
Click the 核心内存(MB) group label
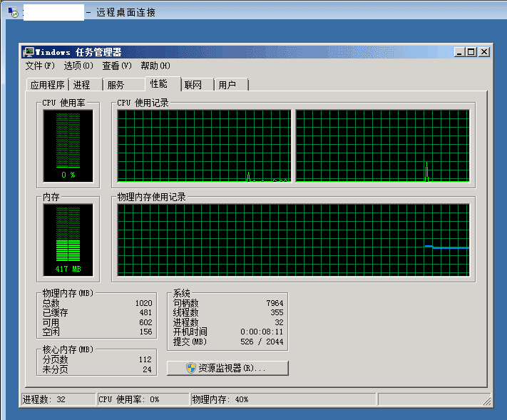tap(68, 349)
